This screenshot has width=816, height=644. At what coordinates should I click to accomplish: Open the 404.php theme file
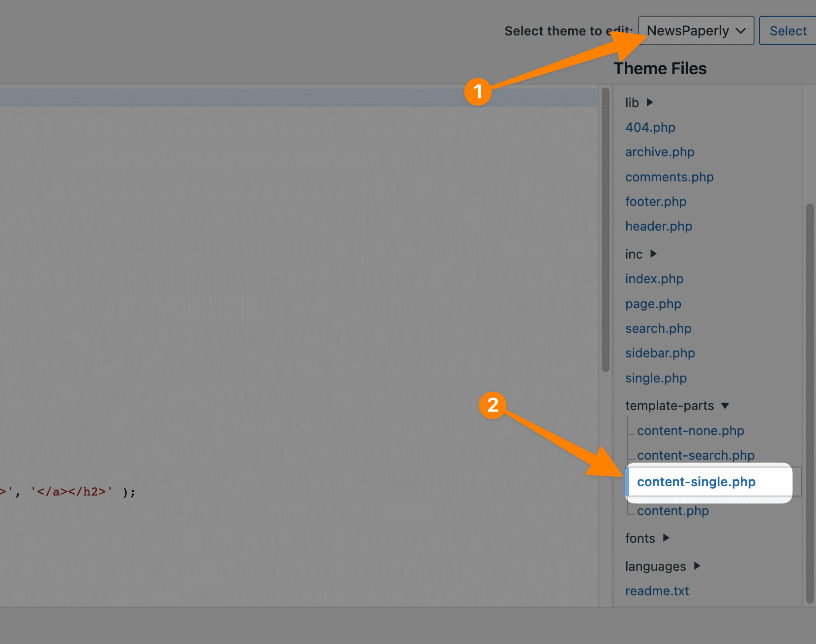(x=650, y=127)
